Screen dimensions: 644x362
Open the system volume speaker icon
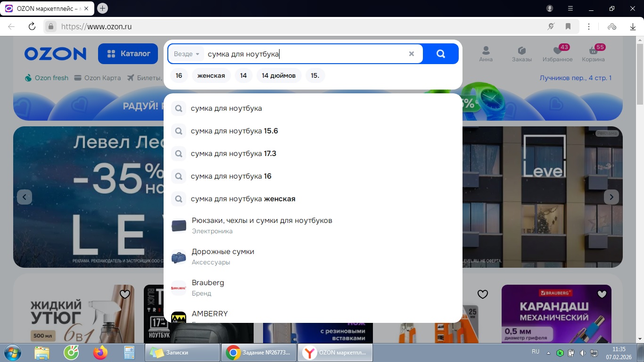click(x=583, y=353)
